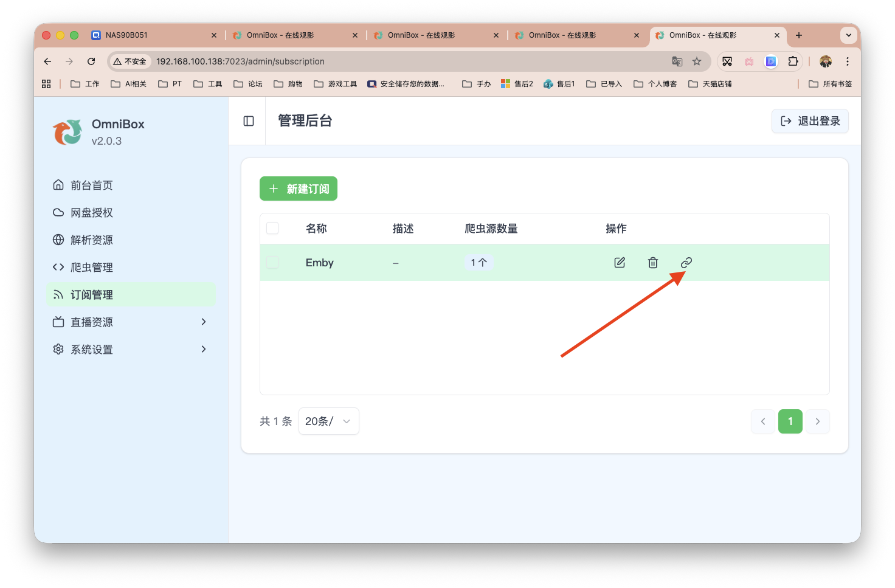The width and height of the screenshot is (895, 588).
Task: Open the 前台首页 home icon in sidebar
Action: [58, 185]
